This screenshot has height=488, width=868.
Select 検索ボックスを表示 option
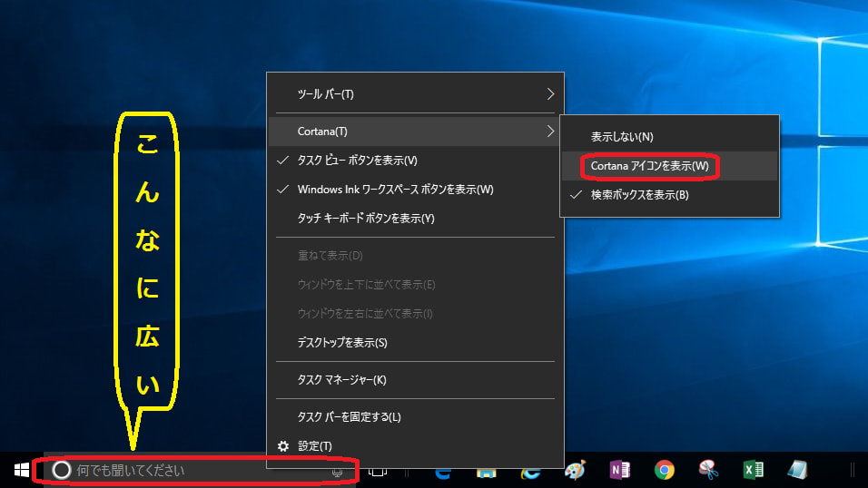(639, 195)
